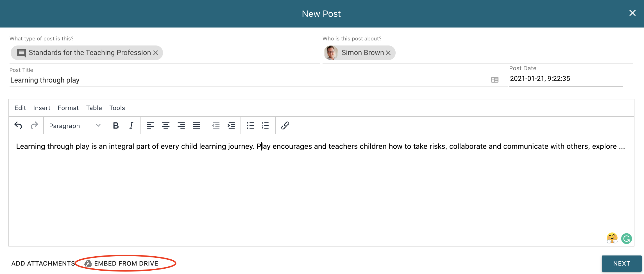This screenshot has width=644, height=274.
Task: Click Add Attachments
Action: 43,263
